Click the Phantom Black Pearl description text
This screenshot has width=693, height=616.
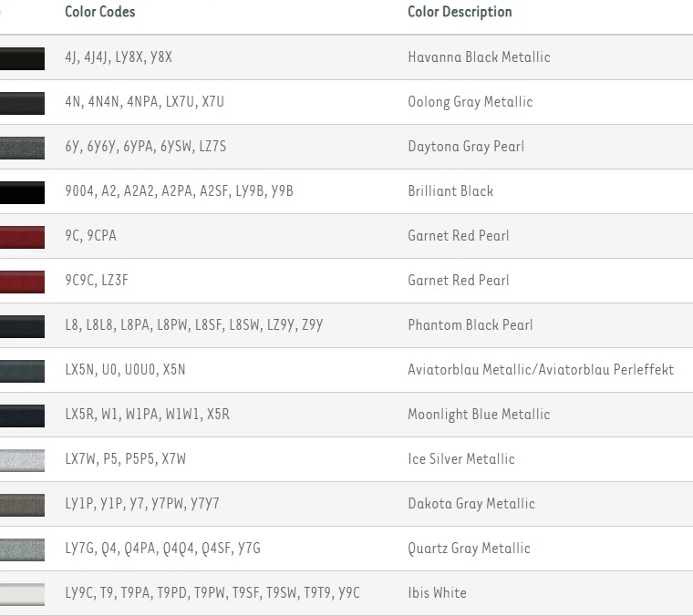coord(470,325)
